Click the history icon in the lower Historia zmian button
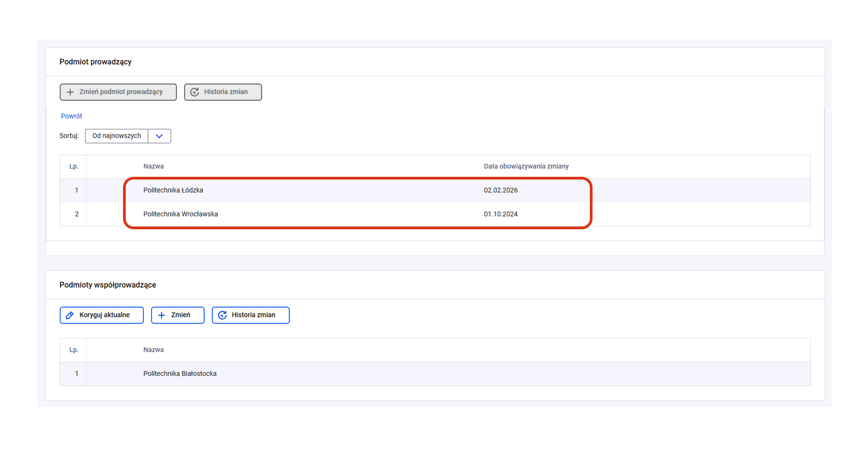The width and height of the screenshot is (868, 468). pos(222,315)
